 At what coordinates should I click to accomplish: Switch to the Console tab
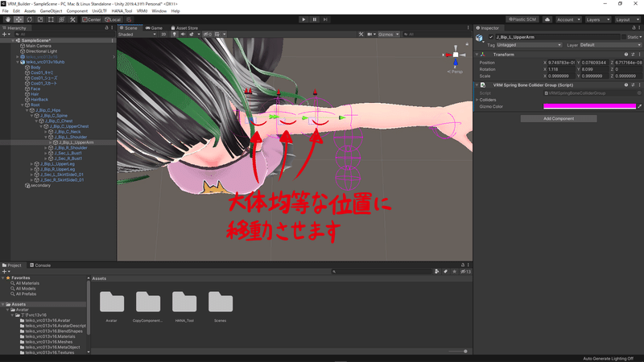pos(40,265)
